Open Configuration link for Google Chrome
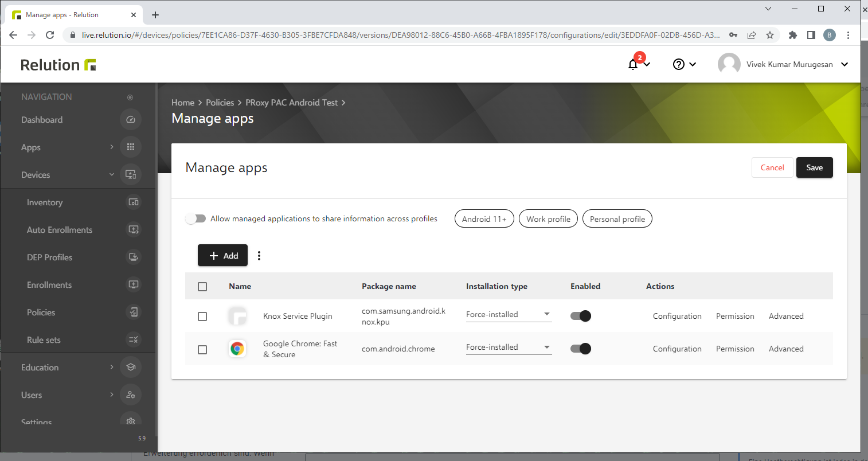 tap(677, 349)
